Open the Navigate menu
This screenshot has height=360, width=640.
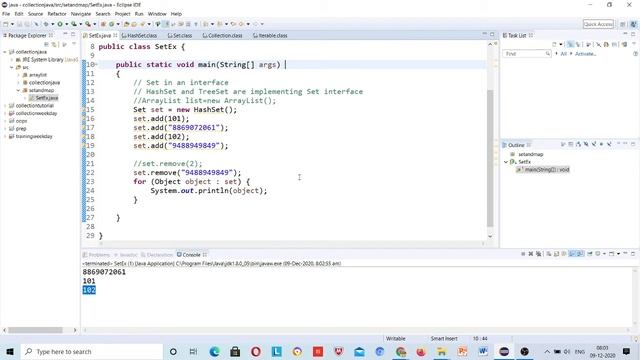tap(81, 14)
